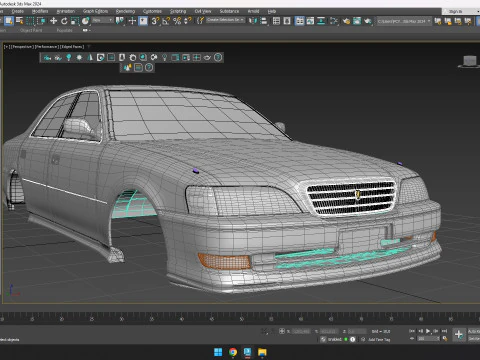Image resolution: width=480 pixels, height=360 pixels.
Task: Click question mark at end of floating toolbar
Action: tap(218, 57)
